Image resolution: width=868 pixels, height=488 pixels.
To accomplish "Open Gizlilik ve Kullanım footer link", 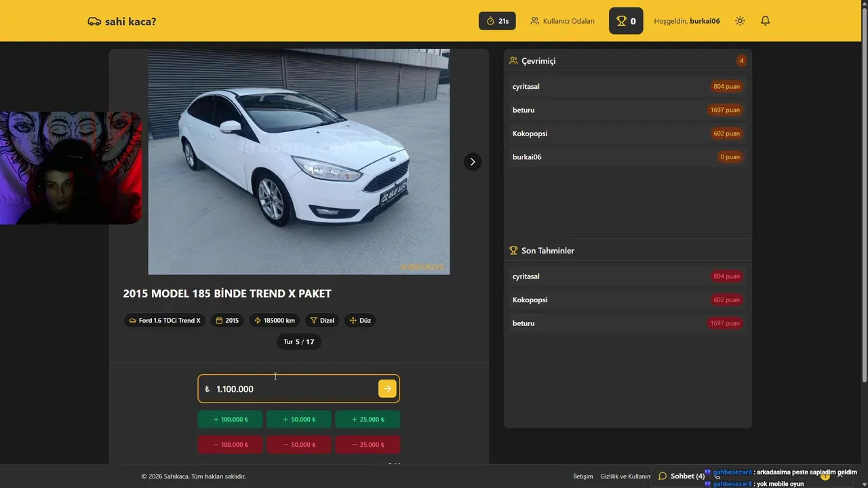I will (x=625, y=476).
